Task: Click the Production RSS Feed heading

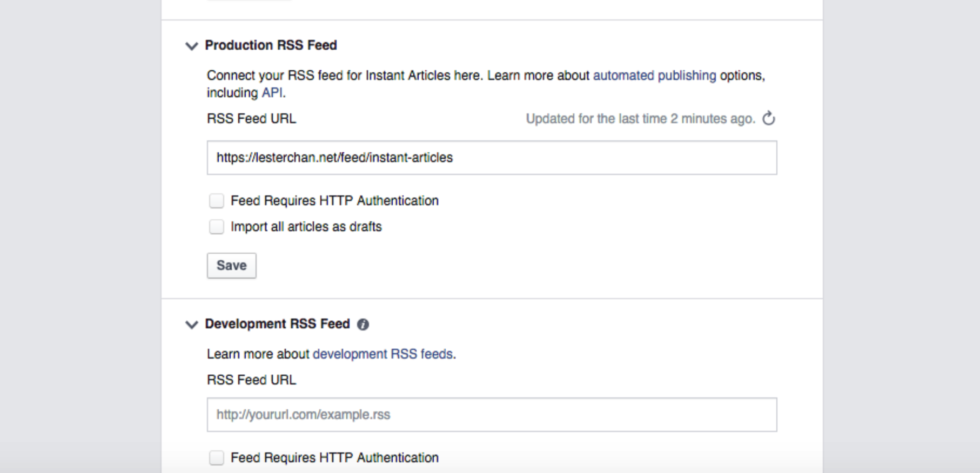Action: pyautogui.click(x=271, y=45)
